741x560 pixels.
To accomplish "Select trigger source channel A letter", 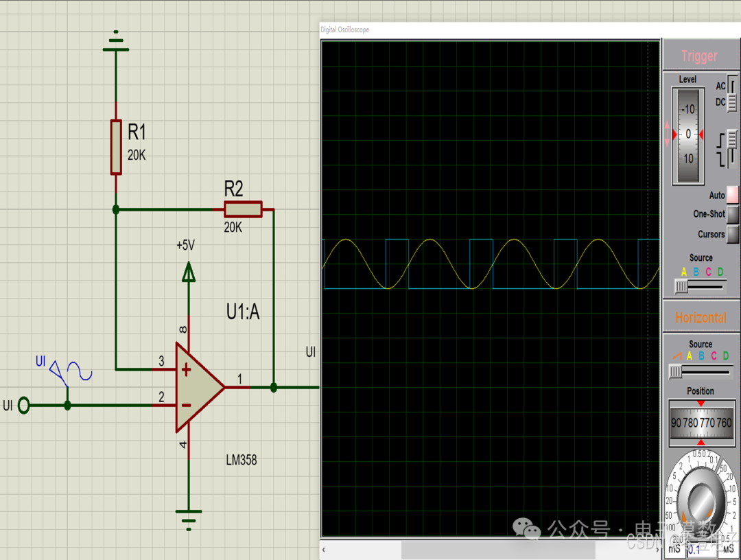I will tap(684, 272).
